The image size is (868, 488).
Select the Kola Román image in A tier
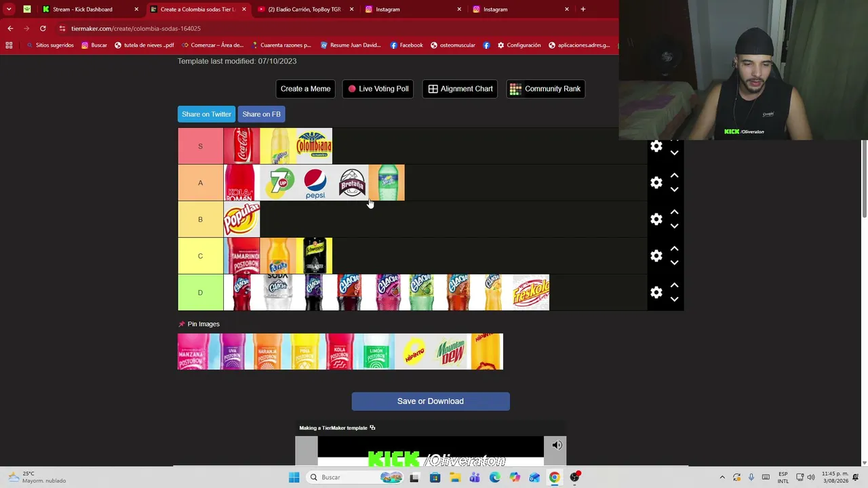click(241, 183)
